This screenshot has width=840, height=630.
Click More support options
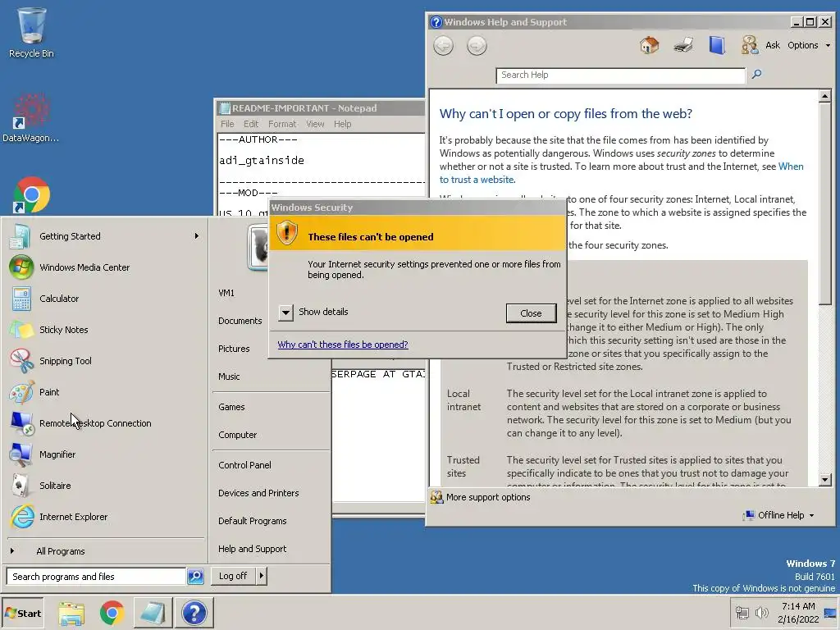tap(481, 497)
